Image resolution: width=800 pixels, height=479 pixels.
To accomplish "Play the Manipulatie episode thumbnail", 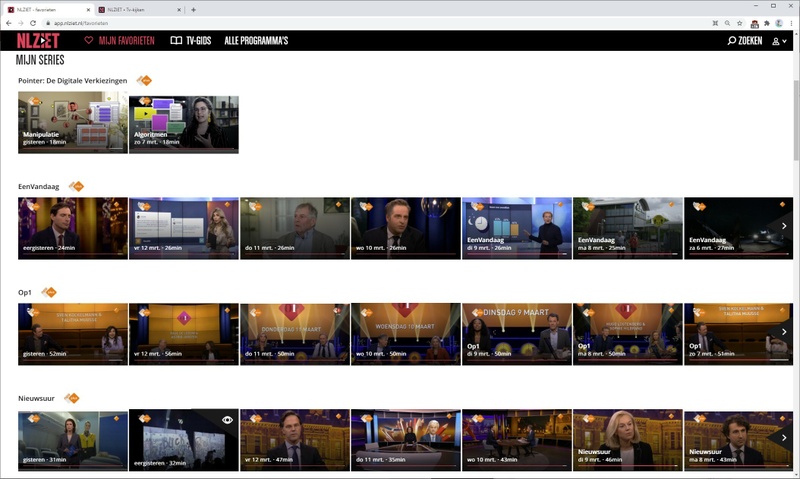I will click(73, 122).
